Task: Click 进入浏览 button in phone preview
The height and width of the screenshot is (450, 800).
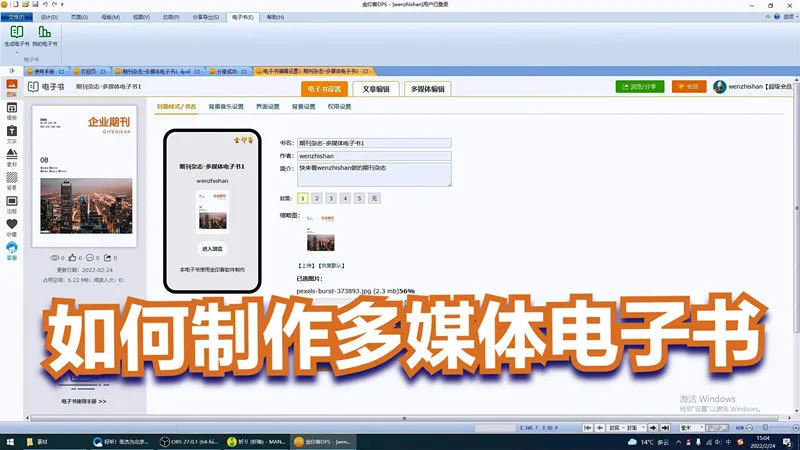Action: (212, 249)
